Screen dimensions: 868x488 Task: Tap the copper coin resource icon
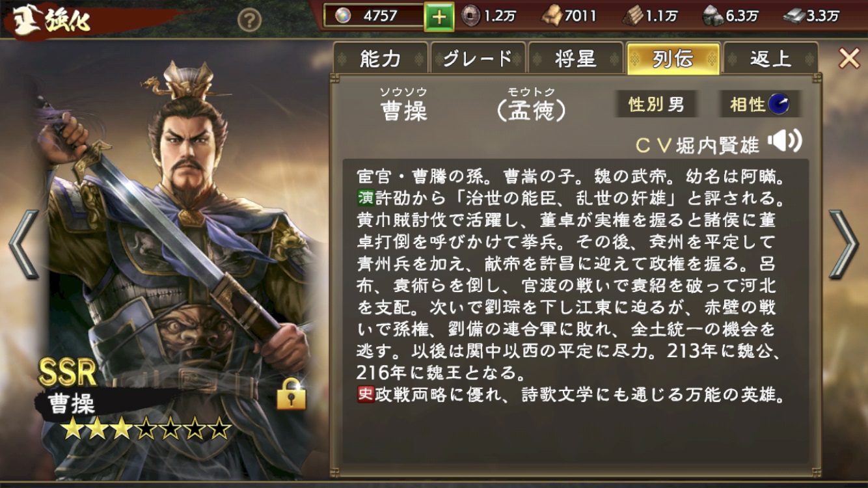[x=470, y=16]
